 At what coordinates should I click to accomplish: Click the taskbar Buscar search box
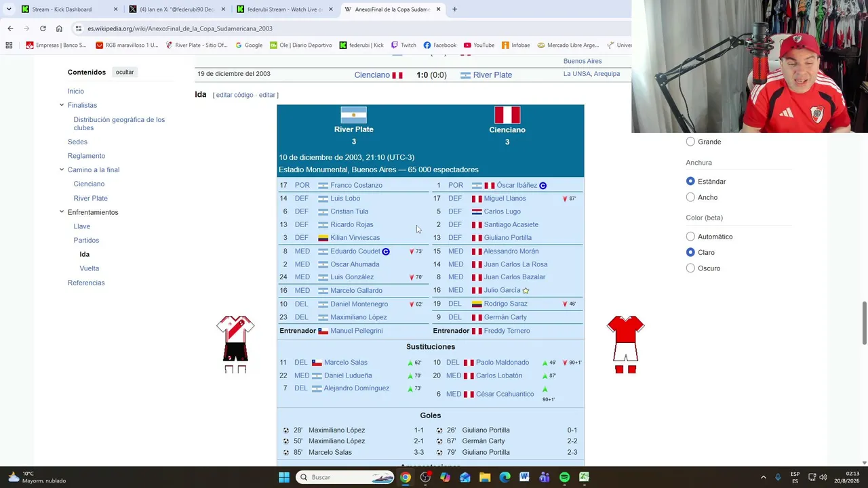(x=346, y=477)
